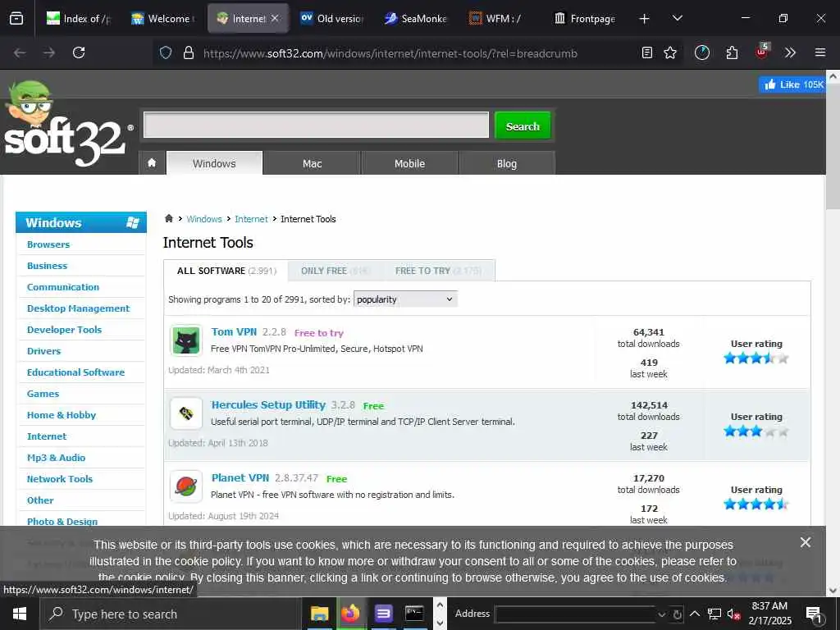This screenshot has width=840, height=630.
Task: Select the Mobile navigation tab
Action: [409, 163]
